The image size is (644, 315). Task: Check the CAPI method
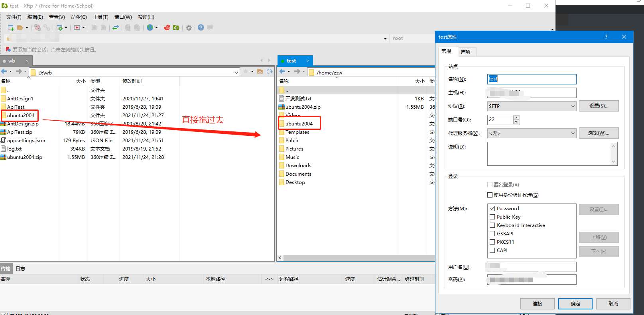(x=492, y=250)
